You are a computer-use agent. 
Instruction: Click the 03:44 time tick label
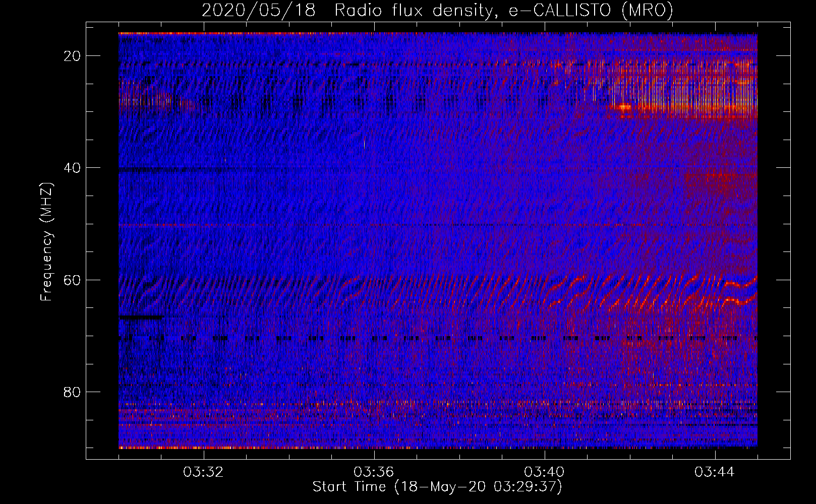(715, 472)
